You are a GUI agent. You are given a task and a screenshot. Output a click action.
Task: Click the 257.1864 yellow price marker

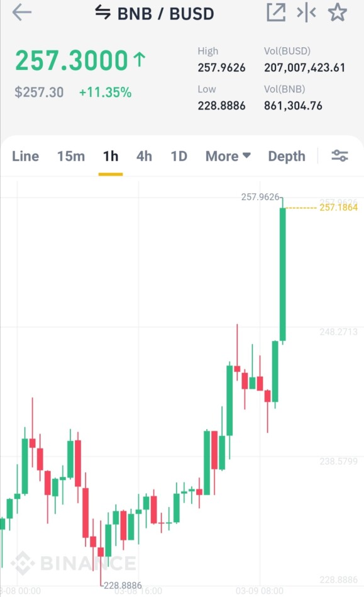[338, 208]
